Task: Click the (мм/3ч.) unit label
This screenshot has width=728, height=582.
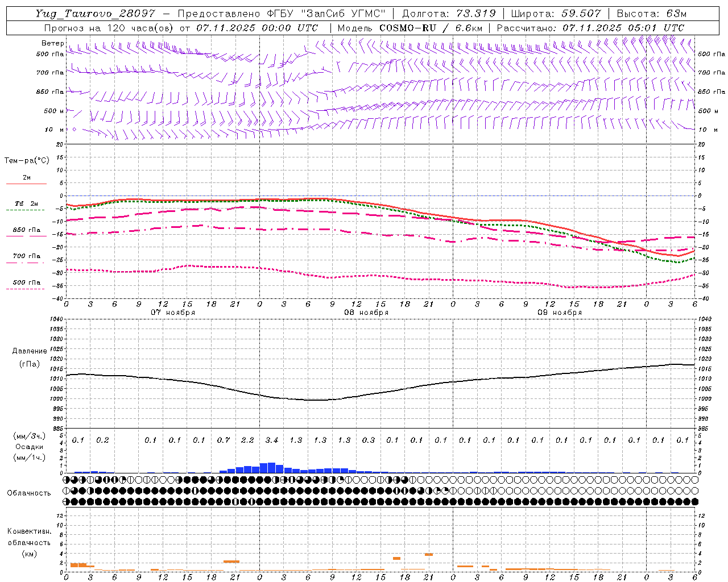Action: [29, 436]
